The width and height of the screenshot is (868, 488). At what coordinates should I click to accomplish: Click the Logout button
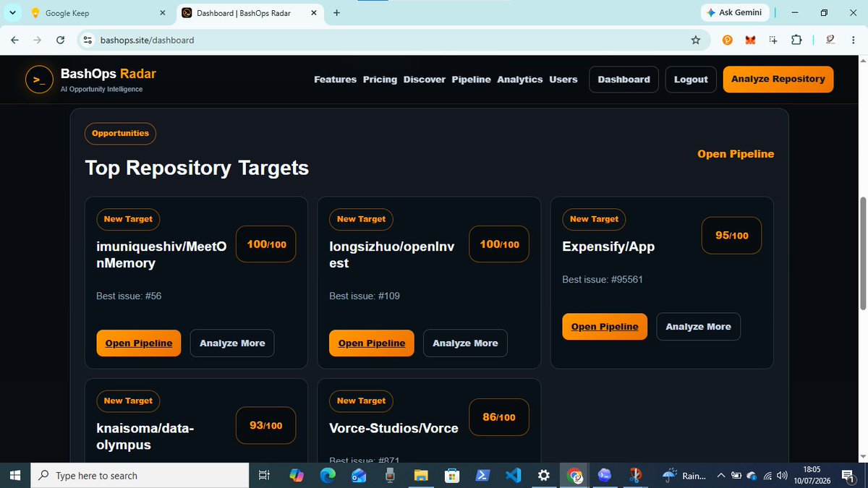coord(691,80)
